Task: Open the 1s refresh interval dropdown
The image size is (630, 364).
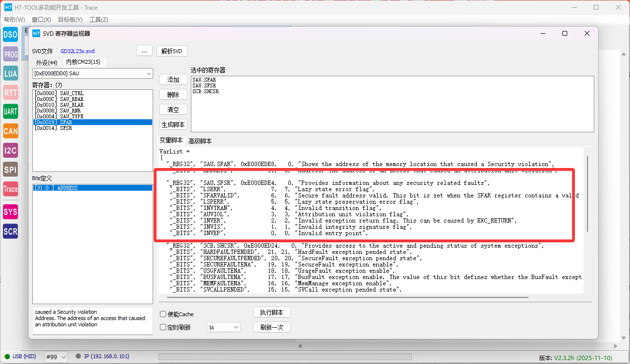Action: pos(223,327)
